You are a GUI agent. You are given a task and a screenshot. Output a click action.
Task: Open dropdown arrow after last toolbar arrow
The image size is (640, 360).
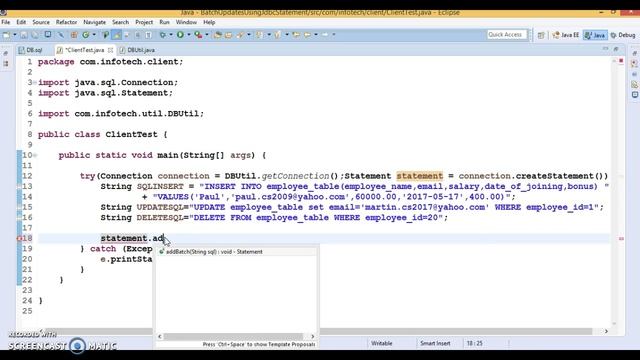[x=334, y=35]
